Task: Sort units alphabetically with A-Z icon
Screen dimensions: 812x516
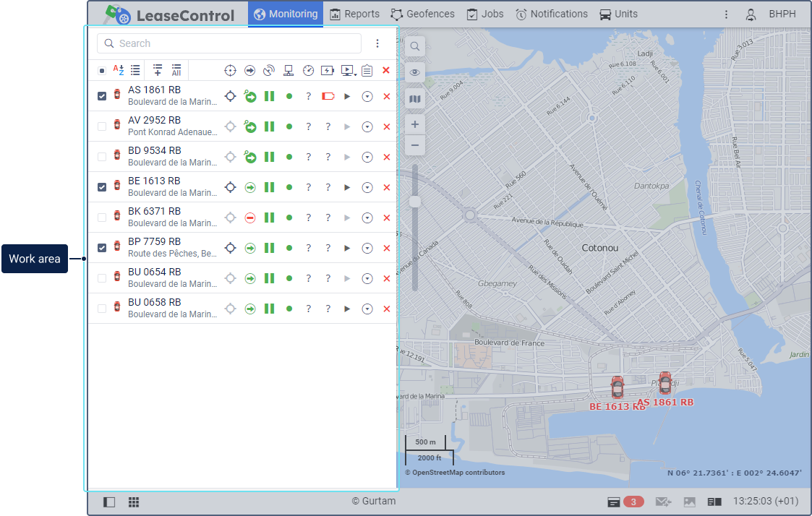Action: pos(119,70)
